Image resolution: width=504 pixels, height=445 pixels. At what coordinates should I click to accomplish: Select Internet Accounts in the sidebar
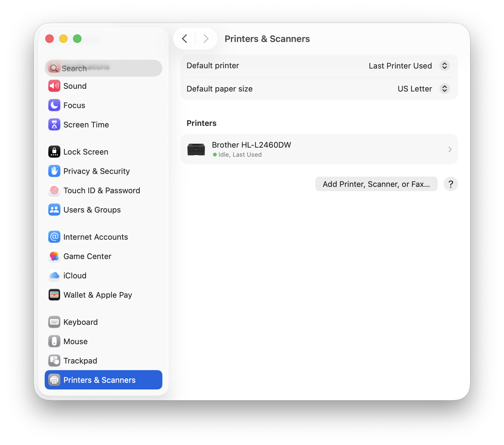coord(95,237)
